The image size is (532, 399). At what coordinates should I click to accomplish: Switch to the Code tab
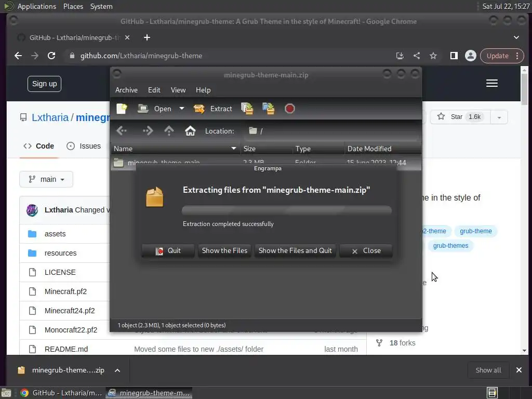click(x=38, y=146)
